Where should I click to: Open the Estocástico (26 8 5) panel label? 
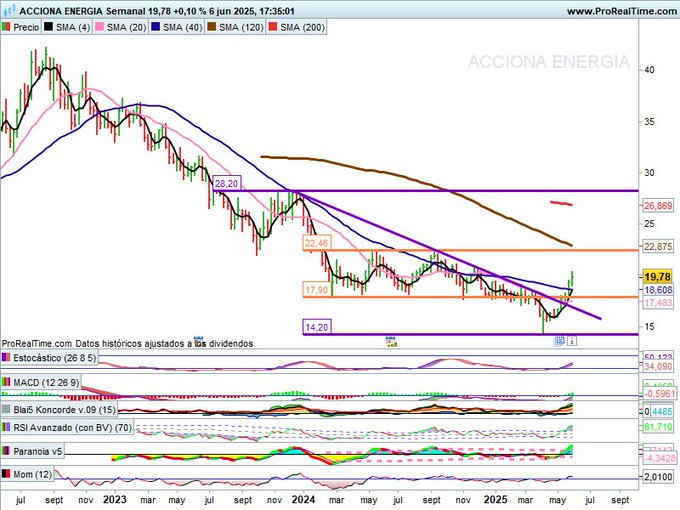(55, 358)
